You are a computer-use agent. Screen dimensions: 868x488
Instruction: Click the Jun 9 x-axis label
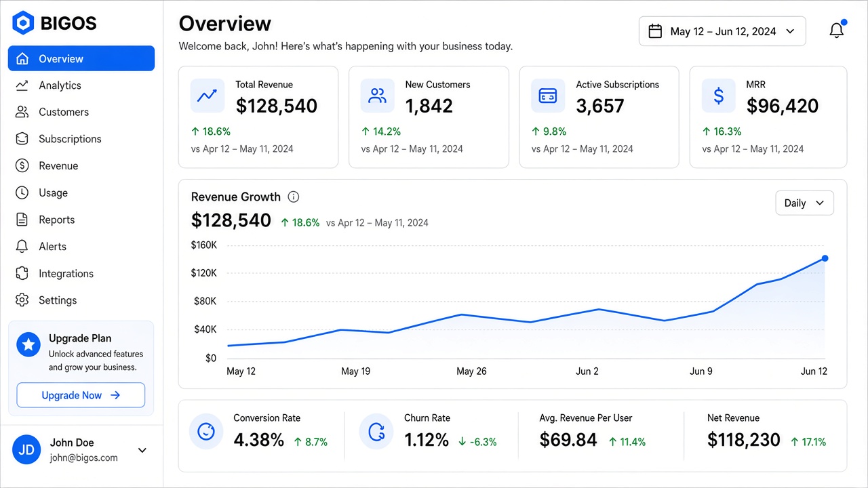701,371
